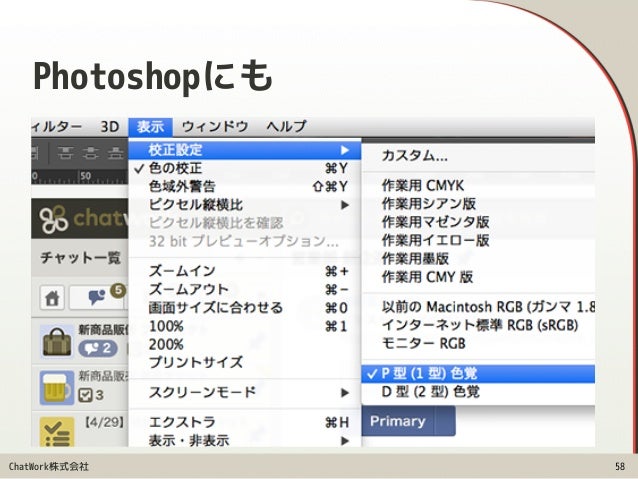Open the 校正設定 submenu arrow

[x=345, y=150]
